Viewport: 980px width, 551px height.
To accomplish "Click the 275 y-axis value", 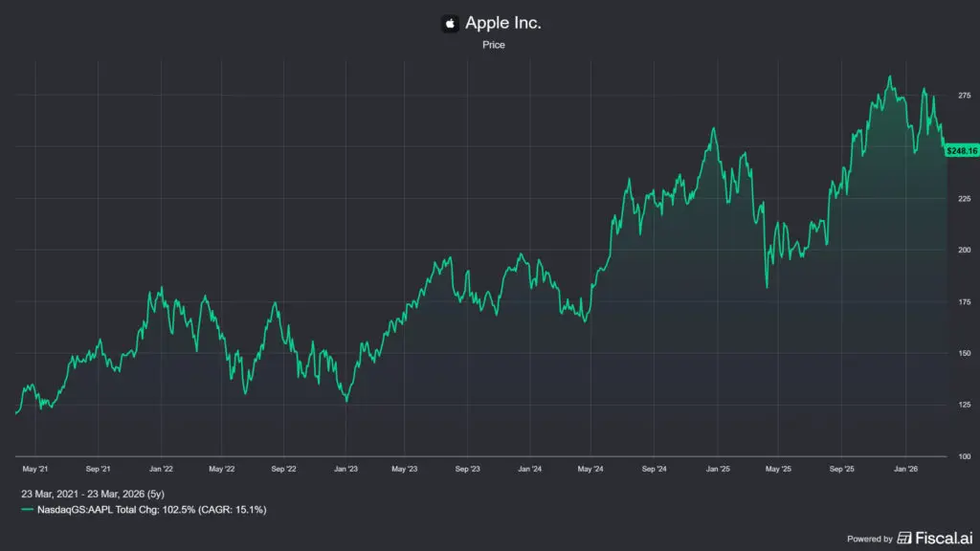I will 965,96.
